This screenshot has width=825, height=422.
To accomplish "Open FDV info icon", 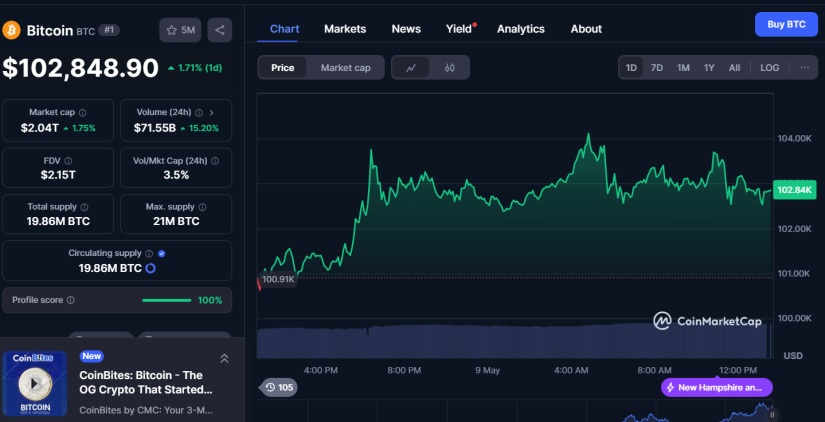I will pyautogui.click(x=68, y=161).
